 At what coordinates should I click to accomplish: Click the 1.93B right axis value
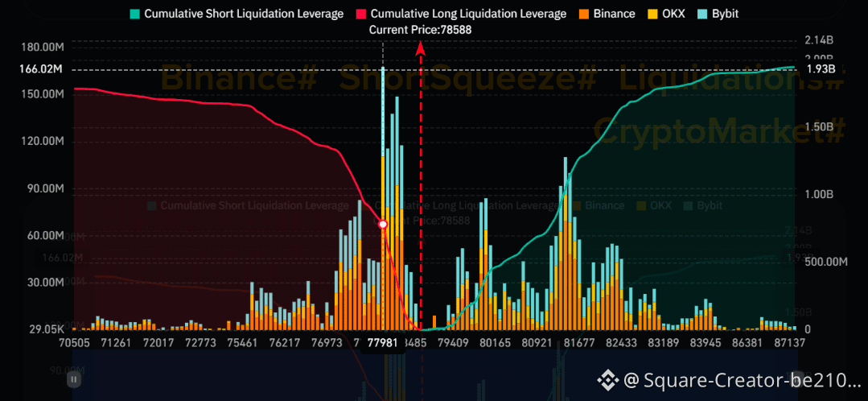(821, 69)
